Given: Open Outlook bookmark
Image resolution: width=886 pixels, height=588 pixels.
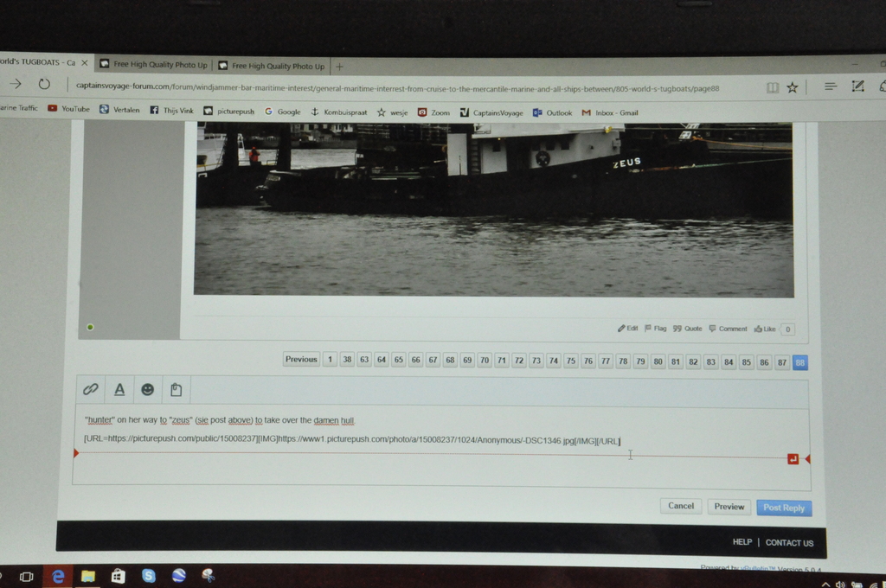Looking at the screenshot, I should (x=552, y=113).
